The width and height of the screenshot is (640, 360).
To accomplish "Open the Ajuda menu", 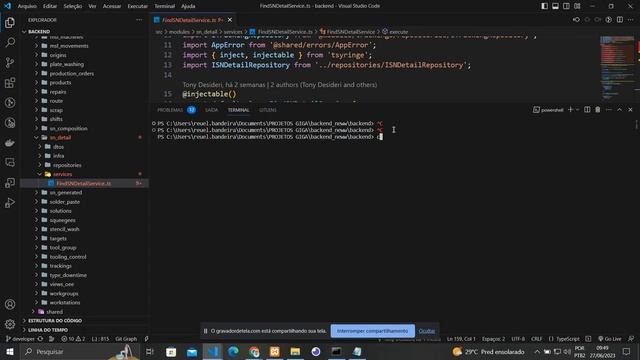I will pos(188,6).
